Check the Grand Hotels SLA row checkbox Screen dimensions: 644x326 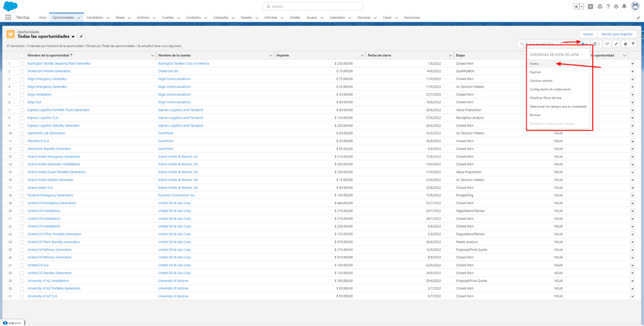pos(22,188)
